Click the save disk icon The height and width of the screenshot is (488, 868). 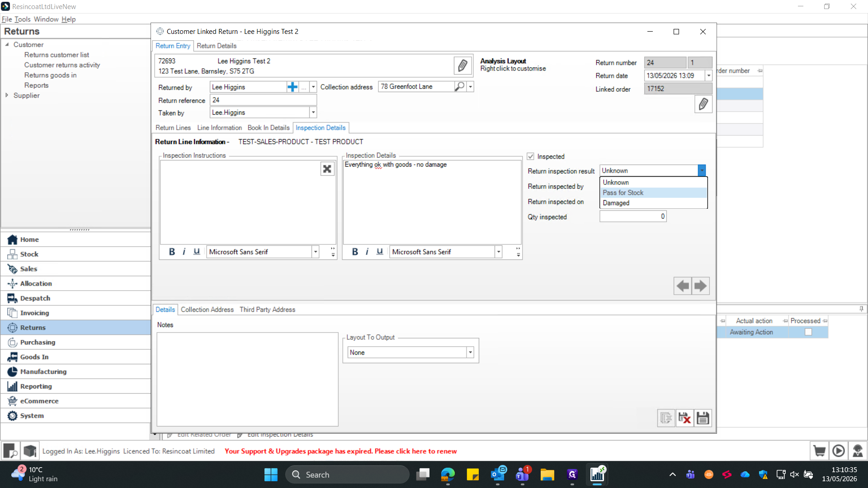[703, 418]
